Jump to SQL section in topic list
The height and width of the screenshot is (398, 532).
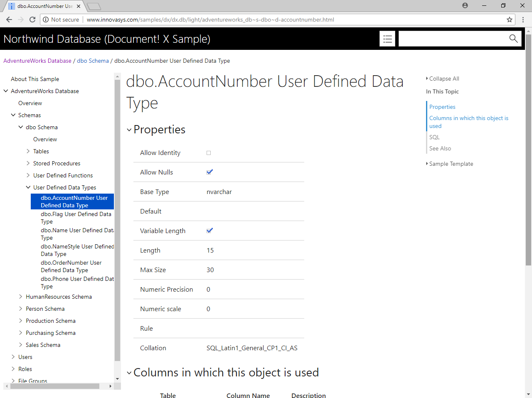pos(434,137)
